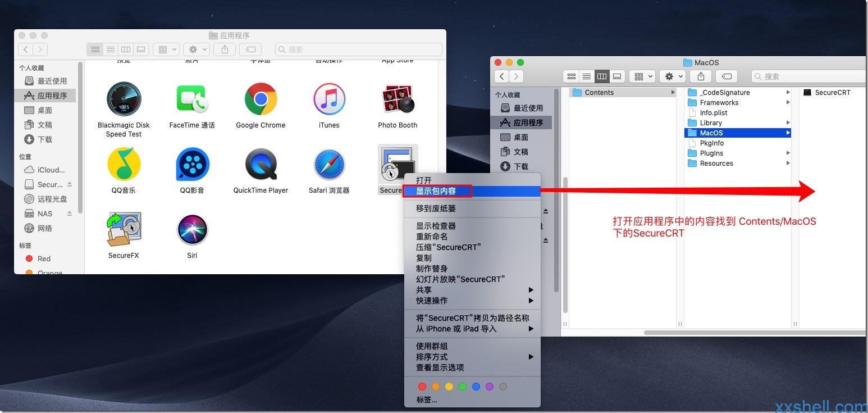Expand 排序方式 submenu in context menu

click(472, 357)
